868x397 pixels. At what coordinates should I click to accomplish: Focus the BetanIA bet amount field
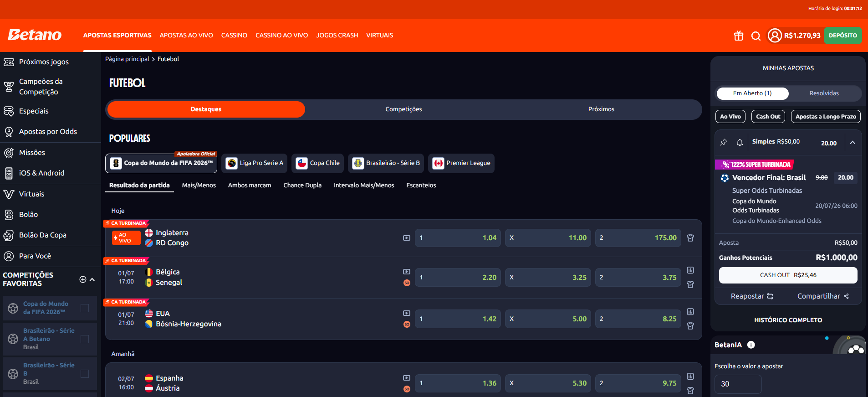point(738,384)
